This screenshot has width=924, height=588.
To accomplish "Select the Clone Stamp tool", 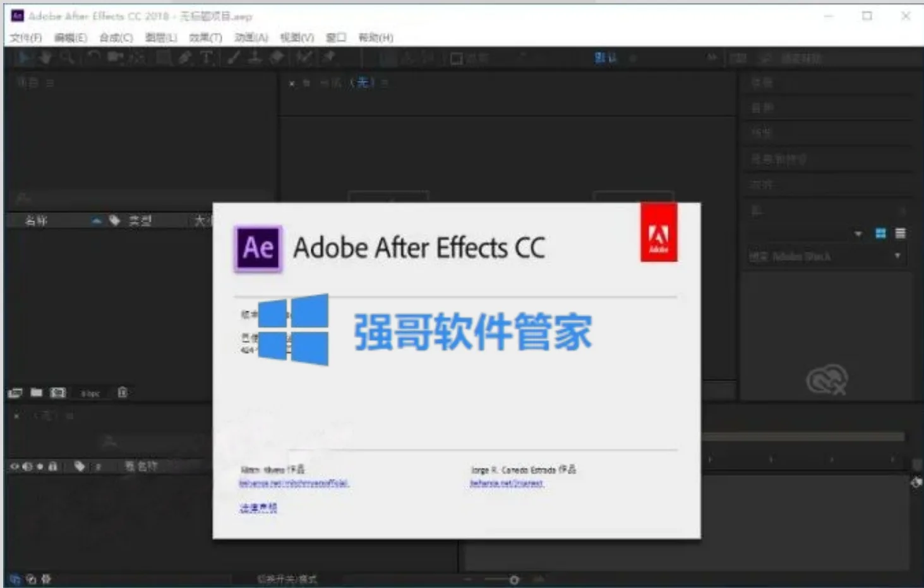I will click(x=255, y=58).
